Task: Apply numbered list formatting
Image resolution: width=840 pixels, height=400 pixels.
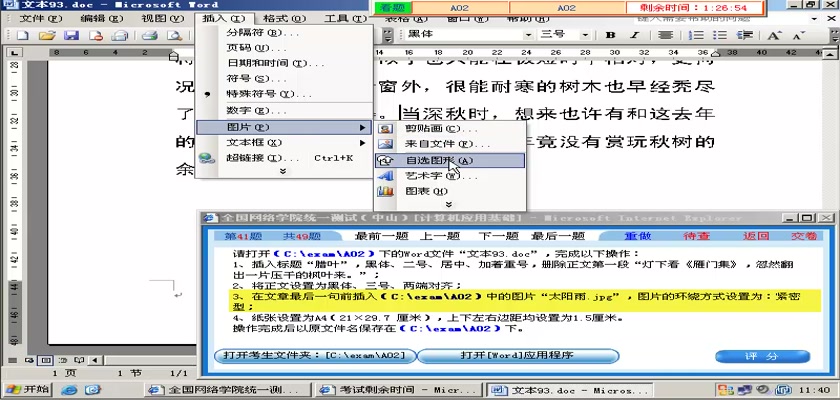Action: (696, 35)
